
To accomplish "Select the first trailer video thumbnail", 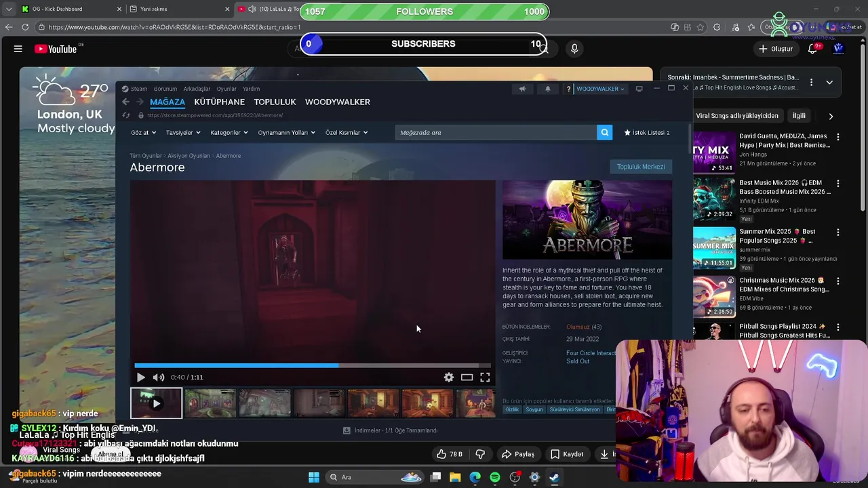I will click(156, 403).
